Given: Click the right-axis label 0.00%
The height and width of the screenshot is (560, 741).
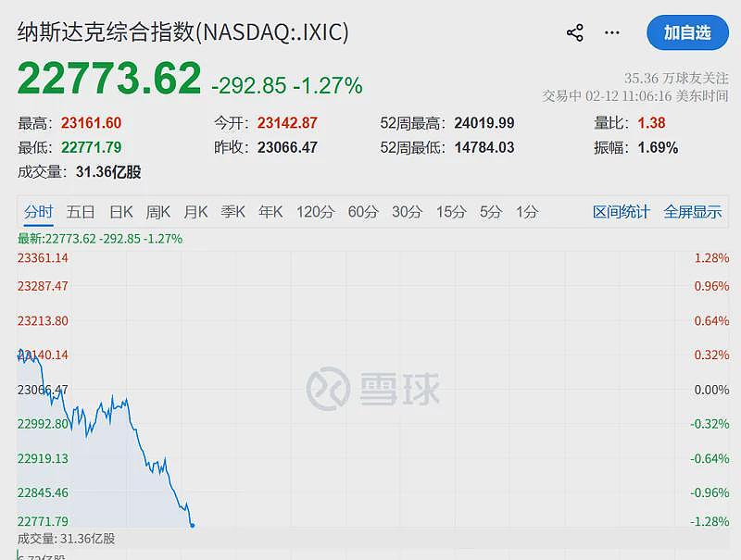Looking at the screenshot, I should pos(711,390).
